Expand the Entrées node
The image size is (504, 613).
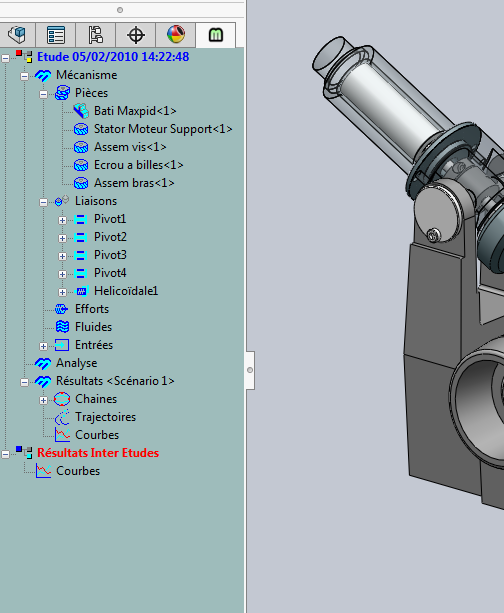pos(43,346)
